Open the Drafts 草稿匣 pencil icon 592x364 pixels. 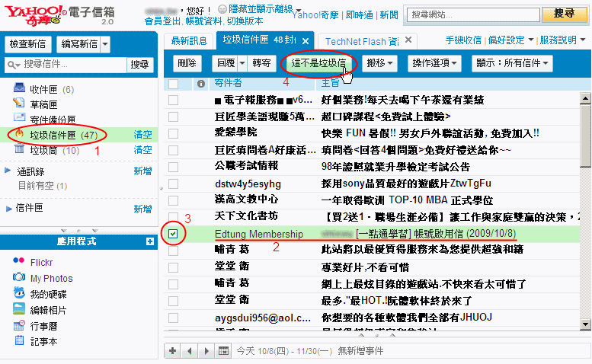[19, 103]
